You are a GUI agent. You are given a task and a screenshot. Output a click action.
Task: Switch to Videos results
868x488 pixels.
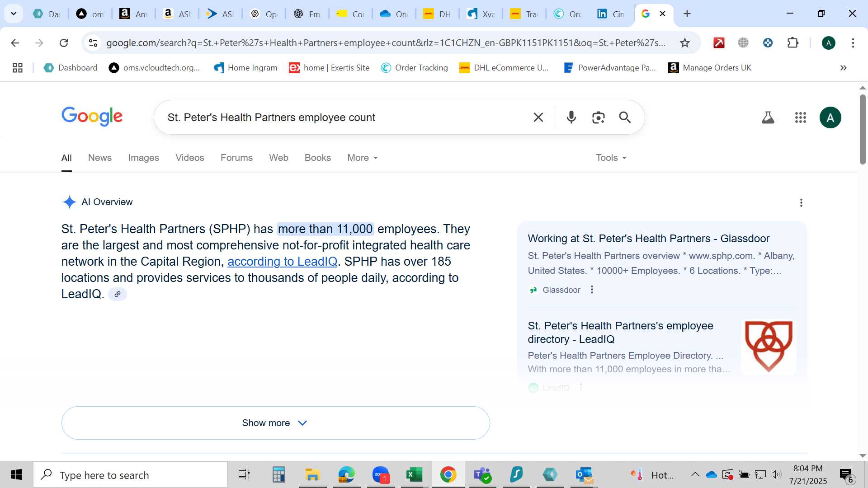tap(190, 158)
